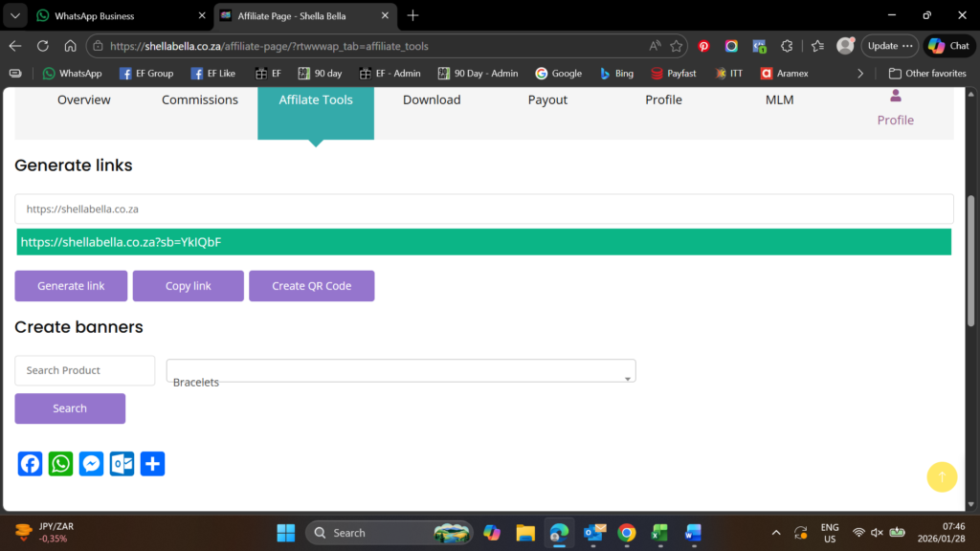Expand the bookmarks overflow chevron
The height and width of the screenshot is (551, 980).
[x=860, y=74]
